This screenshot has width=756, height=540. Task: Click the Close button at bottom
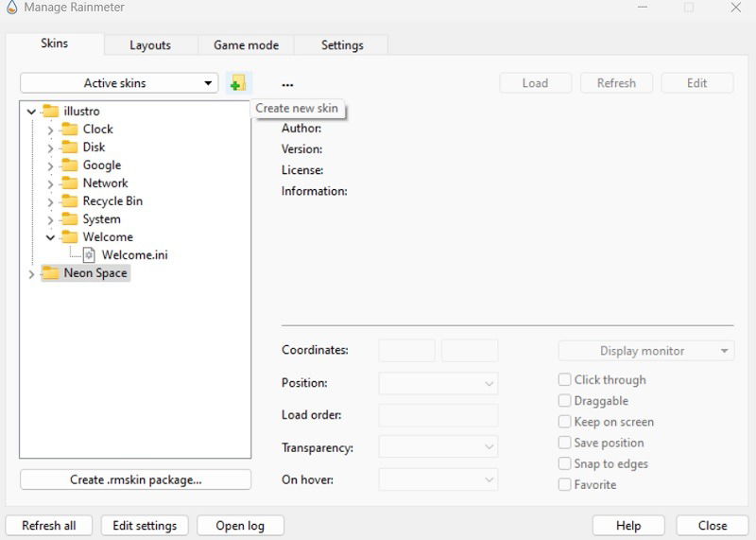pyautogui.click(x=713, y=526)
